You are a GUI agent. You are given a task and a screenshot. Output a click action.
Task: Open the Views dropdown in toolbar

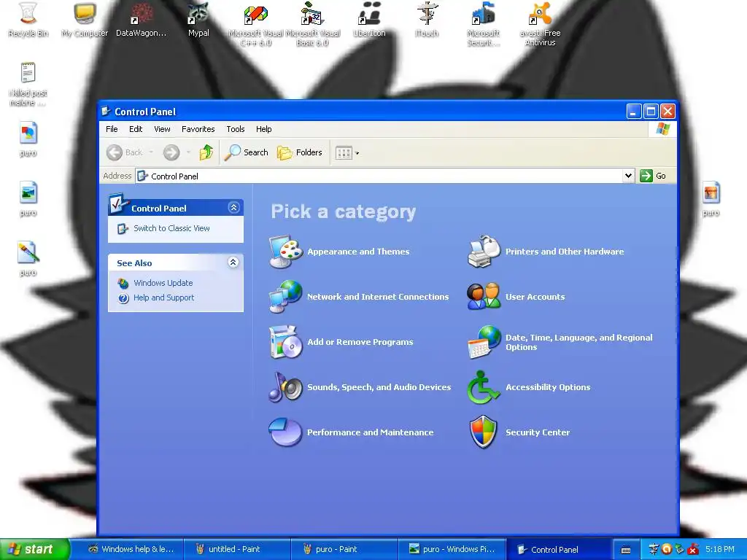(x=347, y=153)
